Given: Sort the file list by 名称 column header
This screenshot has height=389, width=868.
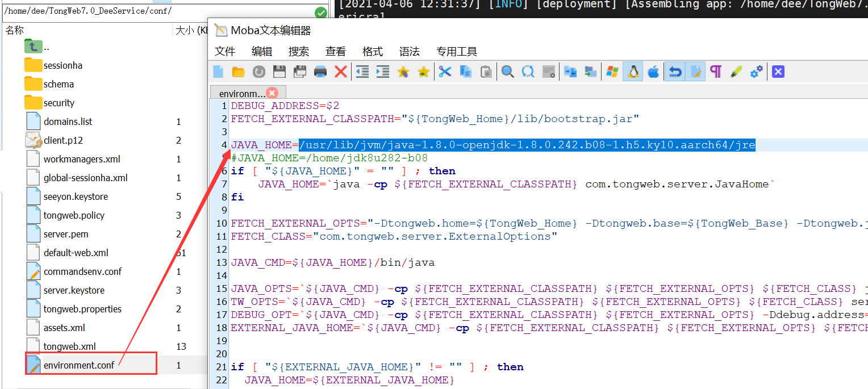Looking at the screenshot, I should [x=15, y=31].
